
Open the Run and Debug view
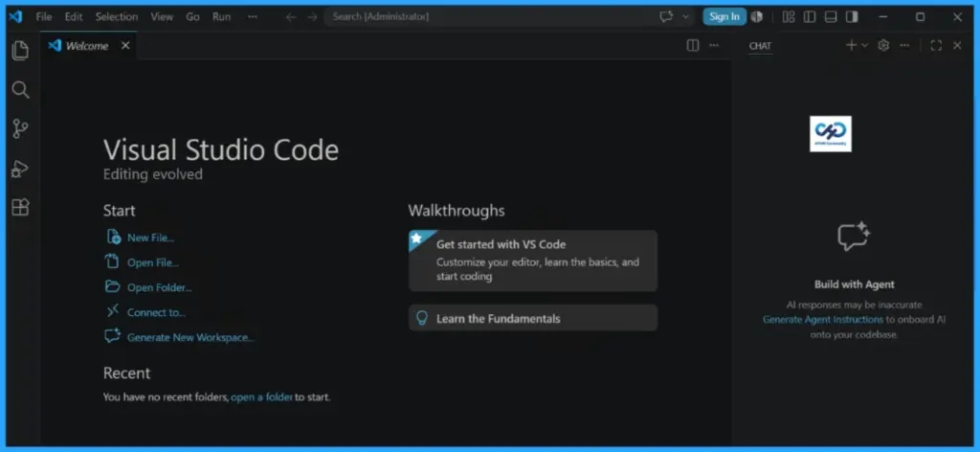(20, 169)
